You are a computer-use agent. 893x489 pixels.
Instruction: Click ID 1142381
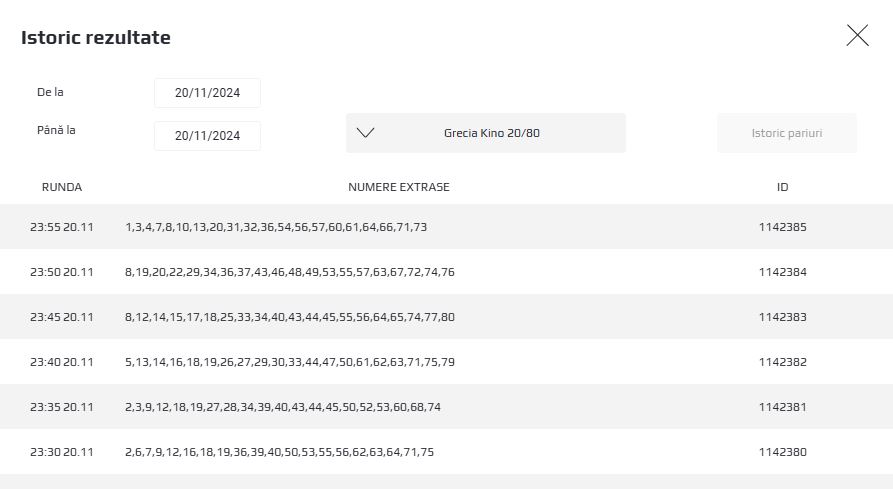tap(783, 406)
